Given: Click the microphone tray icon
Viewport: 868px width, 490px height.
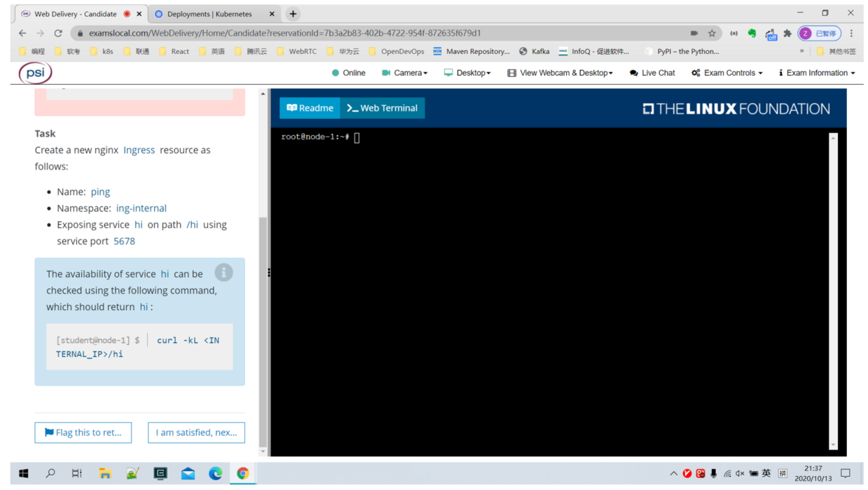Looking at the screenshot, I should 713,474.
